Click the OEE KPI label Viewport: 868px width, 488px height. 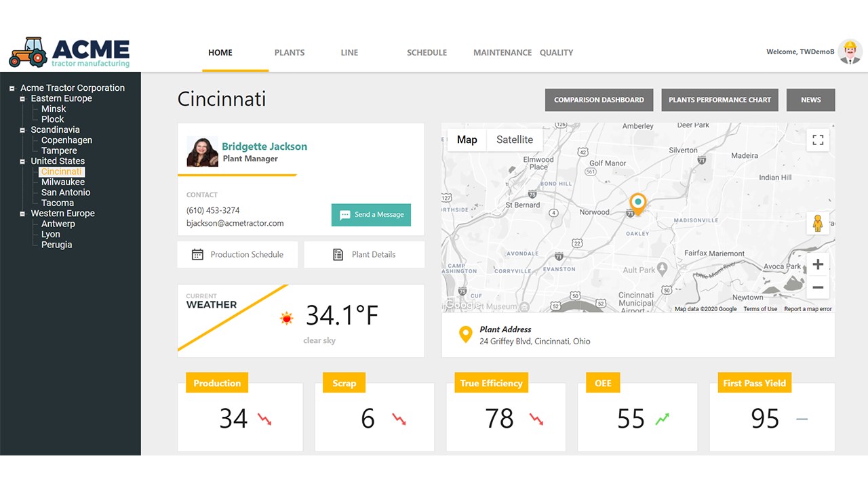603,383
